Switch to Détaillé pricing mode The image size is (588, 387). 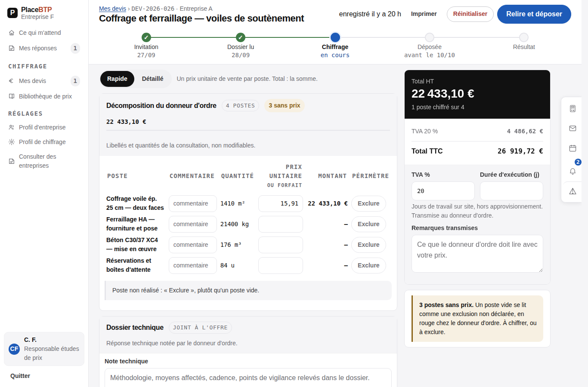(153, 79)
